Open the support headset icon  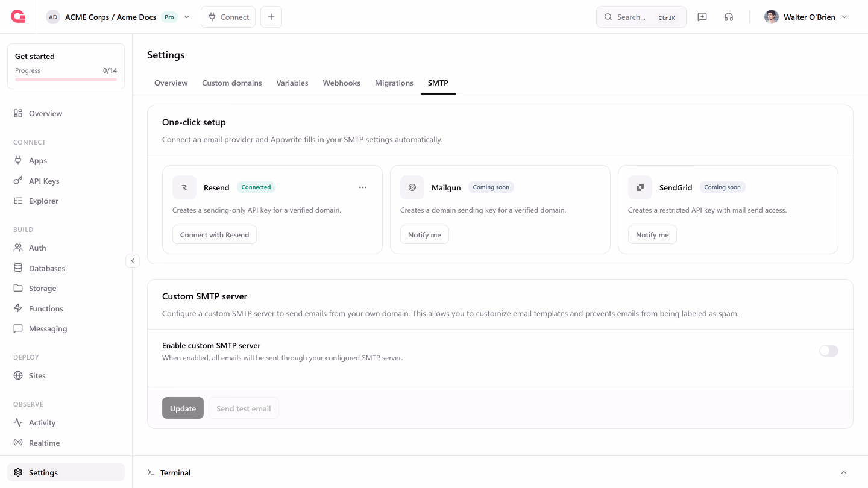click(x=729, y=17)
